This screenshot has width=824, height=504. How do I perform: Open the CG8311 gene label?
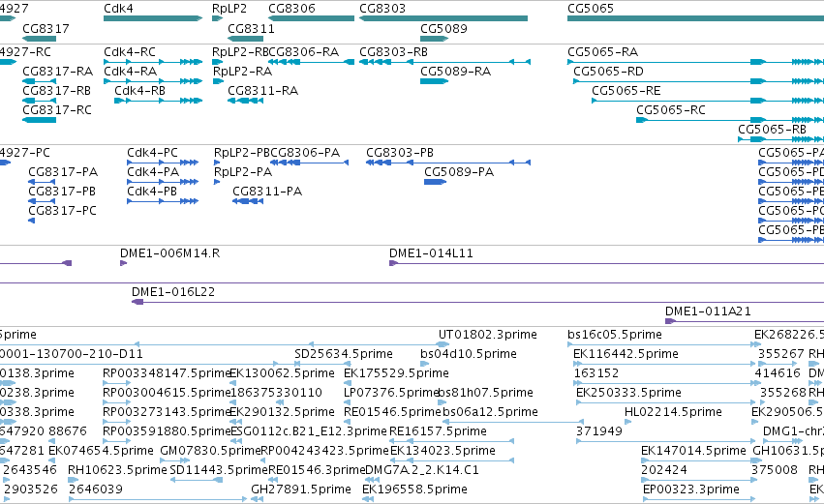(251, 28)
